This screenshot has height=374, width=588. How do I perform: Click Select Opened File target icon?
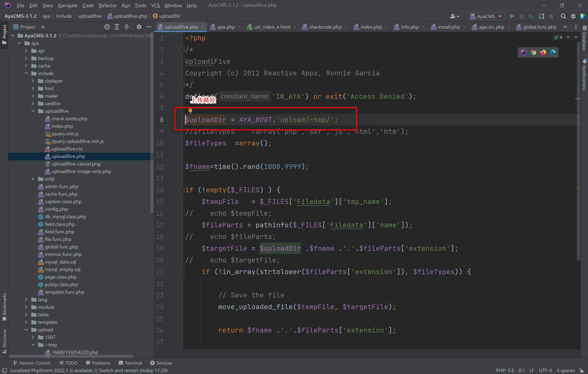point(107,27)
